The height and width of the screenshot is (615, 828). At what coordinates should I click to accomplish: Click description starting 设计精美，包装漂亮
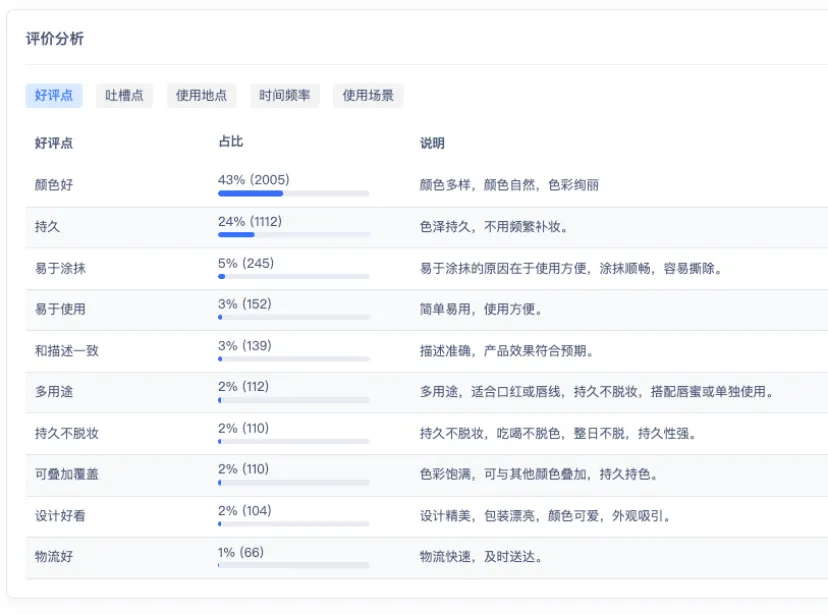pos(545,516)
